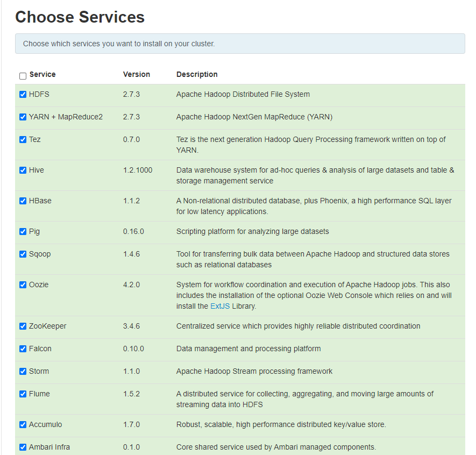Screen dimensions: 476x455
Task: Toggle the Pig service checkbox
Action: tap(23, 232)
